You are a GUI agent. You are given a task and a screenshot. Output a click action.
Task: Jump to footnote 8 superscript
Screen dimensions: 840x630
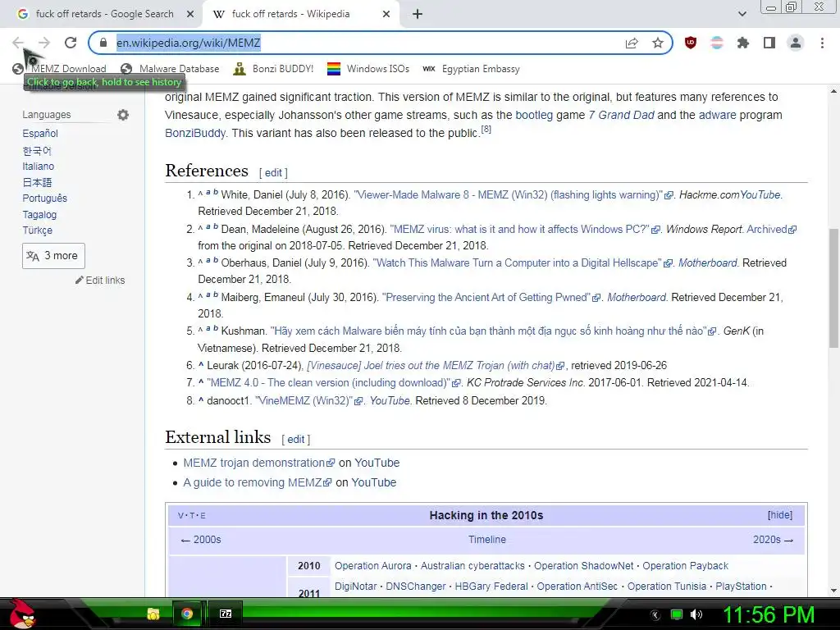click(486, 129)
